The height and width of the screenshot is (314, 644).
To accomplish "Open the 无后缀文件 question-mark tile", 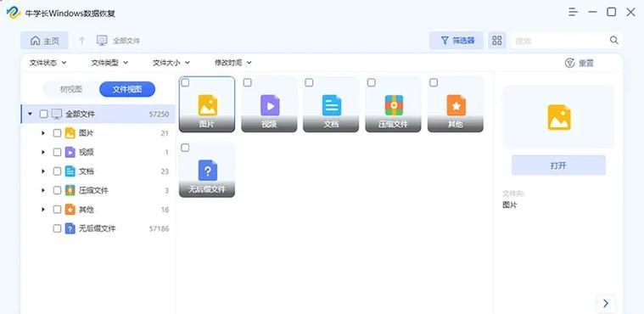I will [207, 170].
